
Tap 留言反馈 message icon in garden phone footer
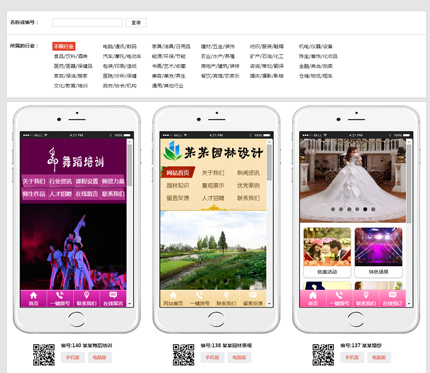coord(253,295)
